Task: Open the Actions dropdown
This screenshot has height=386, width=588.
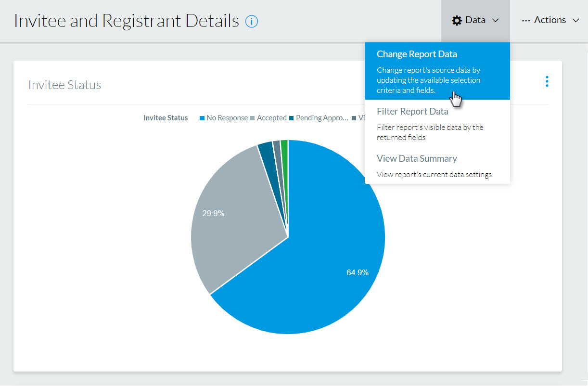Action: click(x=549, y=20)
